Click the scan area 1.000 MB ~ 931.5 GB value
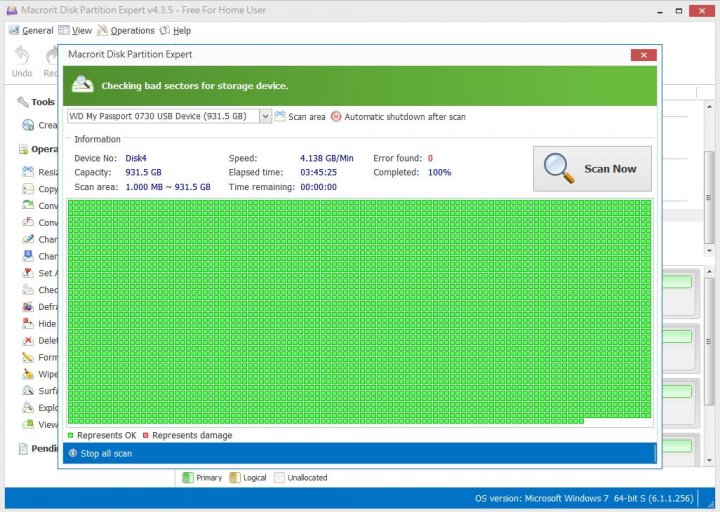This screenshot has width=720, height=512. click(168, 187)
